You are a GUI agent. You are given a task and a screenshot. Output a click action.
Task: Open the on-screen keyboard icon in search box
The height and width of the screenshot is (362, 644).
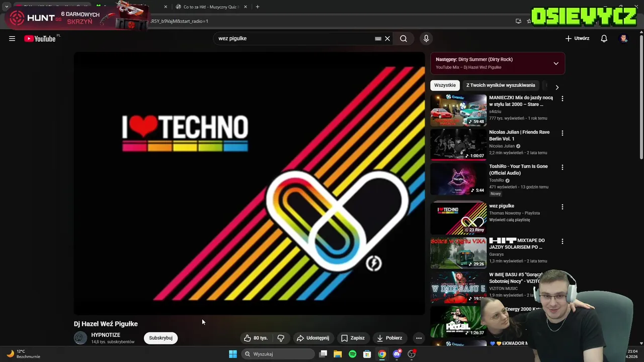pyautogui.click(x=378, y=39)
